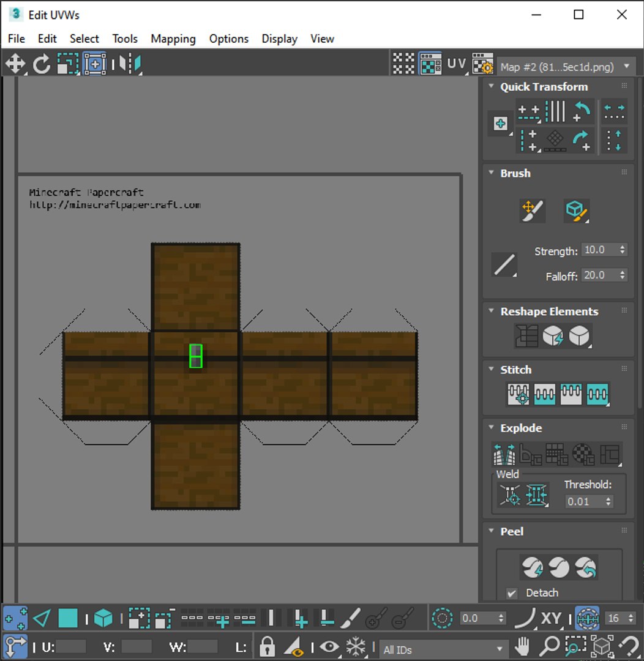The image size is (644, 661).
Task: Toggle show map in dialog icon
Action: (x=430, y=64)
